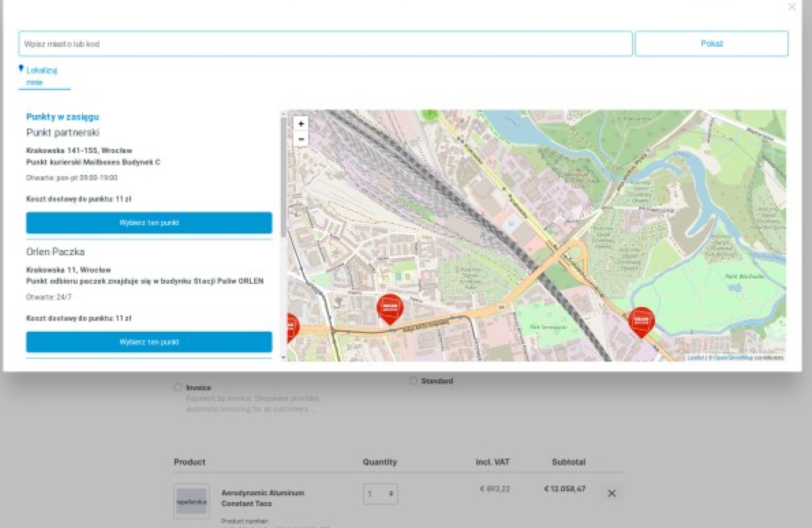The width and height of the screenshot is (812, 528).
Task: Close the pickup point dialog
Action: (792, 6)
